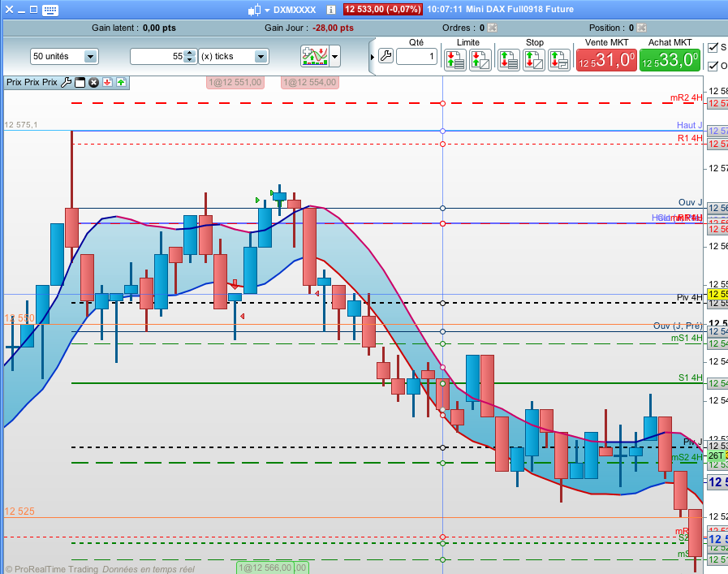Click the 12 525 orange price label
The height and width of the screenshot is (574, 728).
tap(19, 511)
